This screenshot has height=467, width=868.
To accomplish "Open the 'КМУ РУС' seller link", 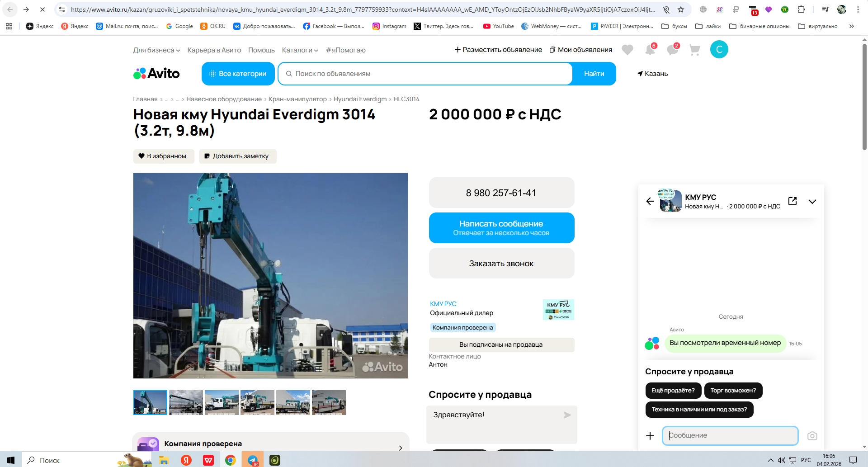I will pos(443,304).
